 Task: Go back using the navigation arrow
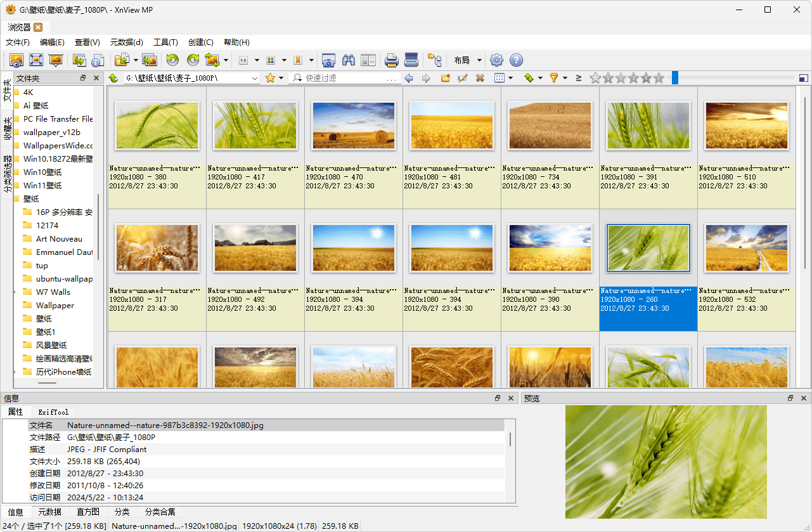[x=408, y=77]
